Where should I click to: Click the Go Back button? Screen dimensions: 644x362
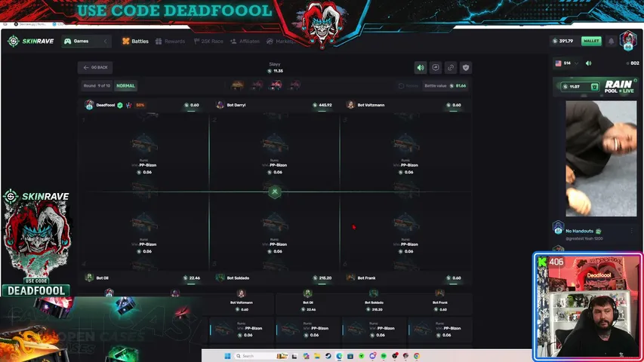click(95, 67)
